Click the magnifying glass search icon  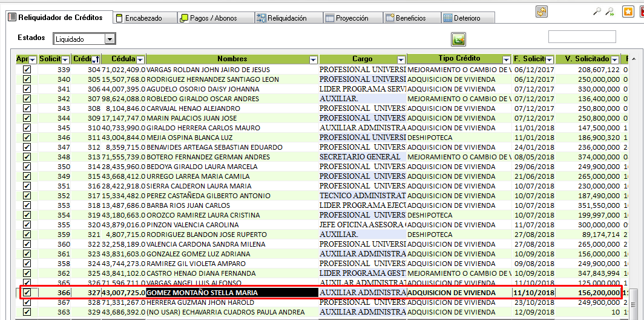coord(597,12)
